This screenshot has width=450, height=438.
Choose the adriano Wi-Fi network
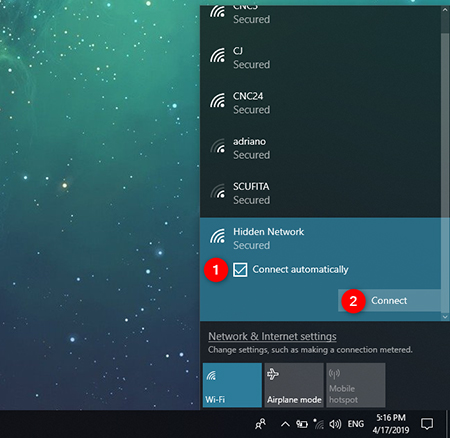tap(320, 148)
